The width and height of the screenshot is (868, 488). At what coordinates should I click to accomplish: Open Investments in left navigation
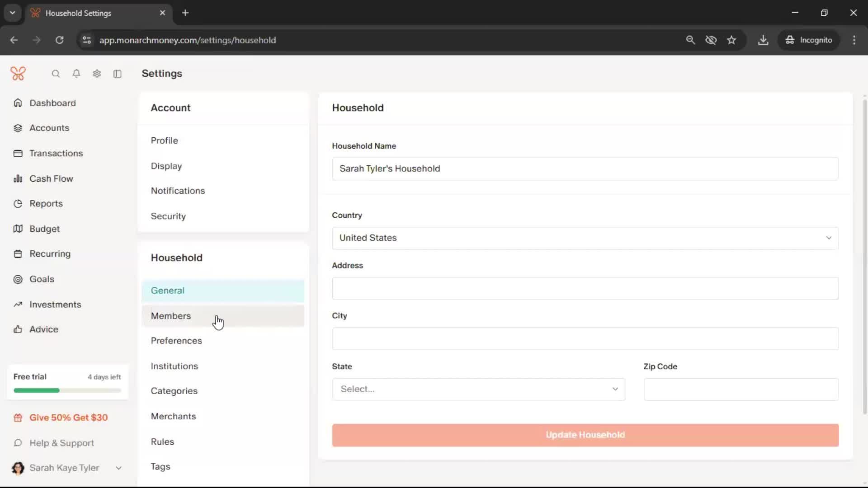point(55,305)
